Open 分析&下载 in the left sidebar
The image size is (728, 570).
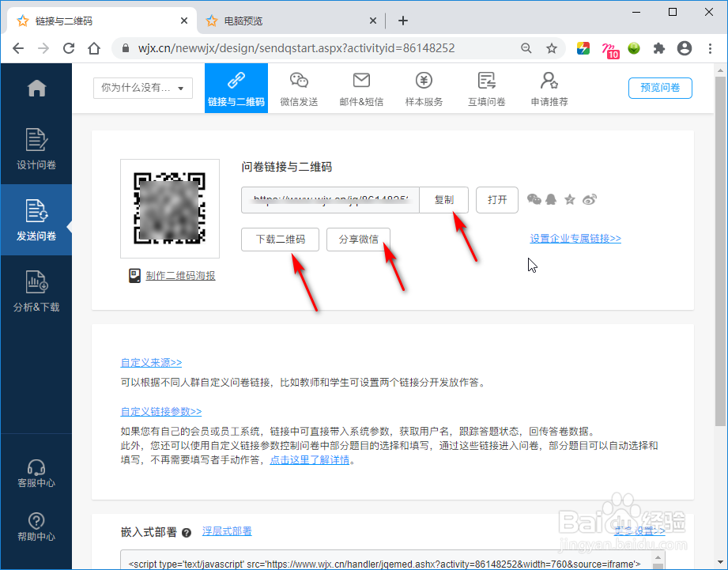click(x=36, y=291)
